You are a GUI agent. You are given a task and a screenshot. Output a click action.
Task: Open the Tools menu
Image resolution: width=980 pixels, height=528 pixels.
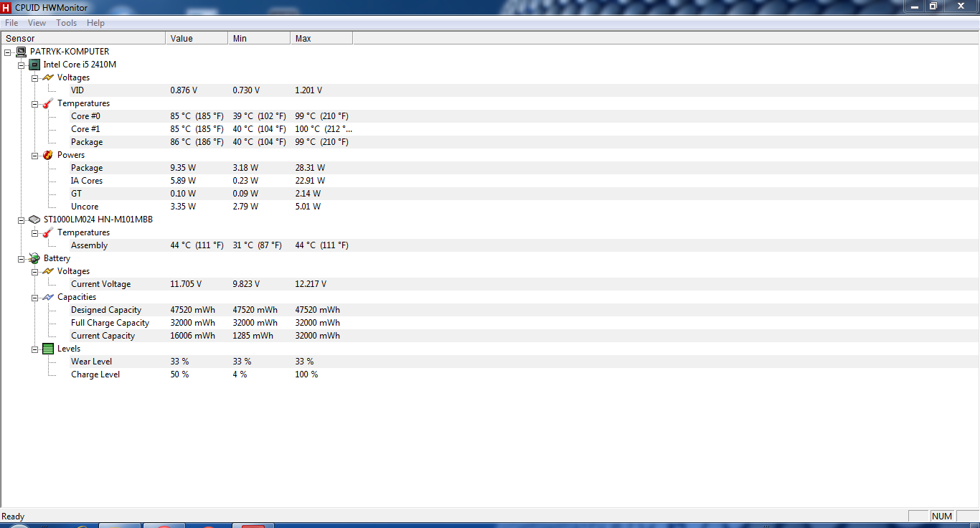pos(67,23)
